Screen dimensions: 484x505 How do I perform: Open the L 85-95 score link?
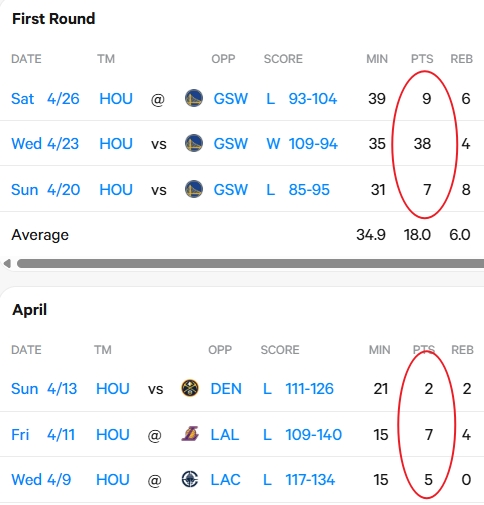pyautogui.click(x=298, y=190)
